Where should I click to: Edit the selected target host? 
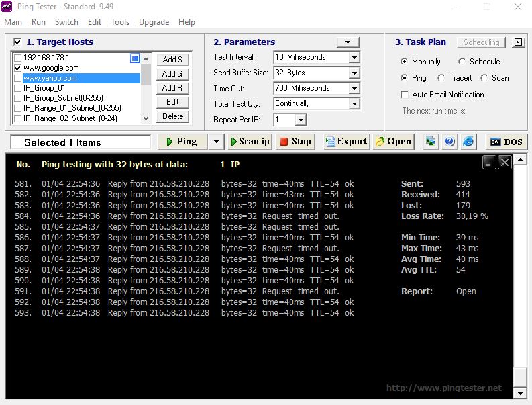(172, 102)
